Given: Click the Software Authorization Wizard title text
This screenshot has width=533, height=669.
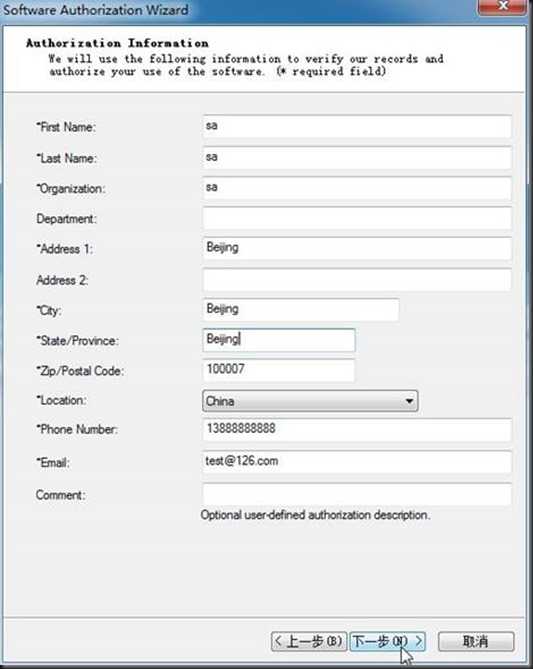Looking at the screenshot, I should tap(95, 10).
